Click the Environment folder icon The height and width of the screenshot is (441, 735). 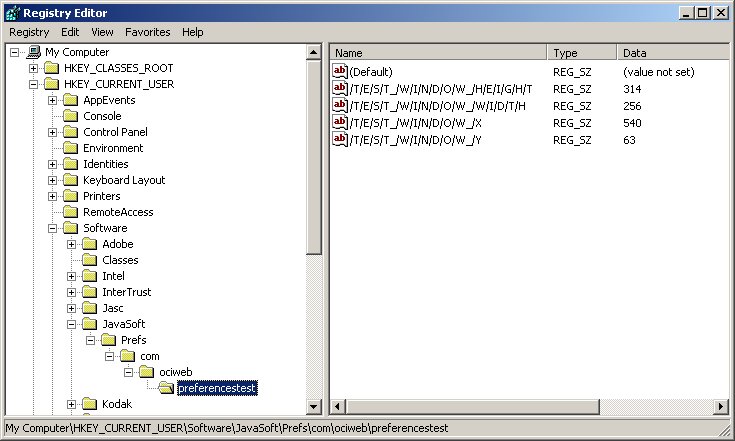tap(70, 148)
